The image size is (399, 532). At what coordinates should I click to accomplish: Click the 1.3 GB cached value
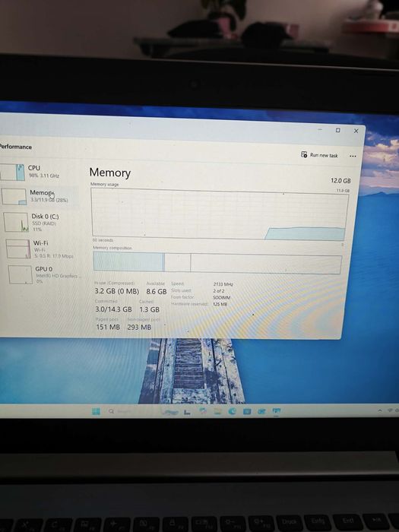(x=149, y=309)
